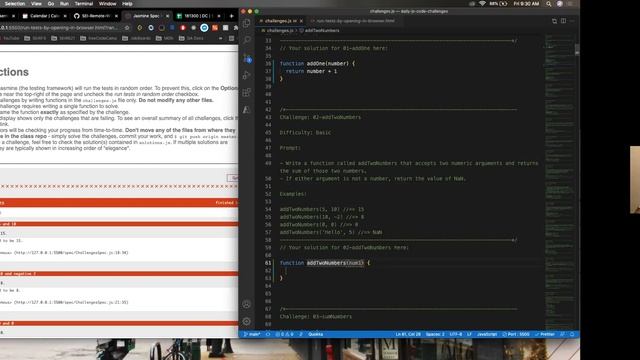Click line 61 with function addTwoNumbers
Viewport: 640px width, 360px height.
(325, 263)
